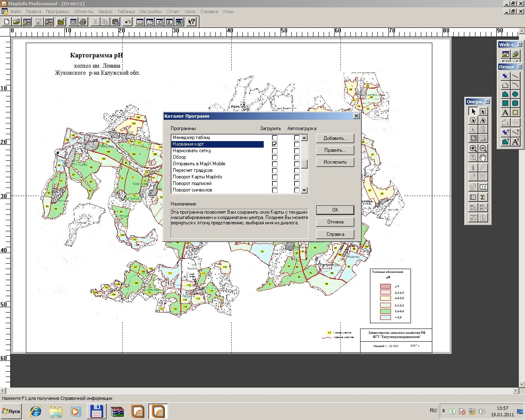Click the Statistics sigma tool
The image size is (525, 420).
(483, 197)
